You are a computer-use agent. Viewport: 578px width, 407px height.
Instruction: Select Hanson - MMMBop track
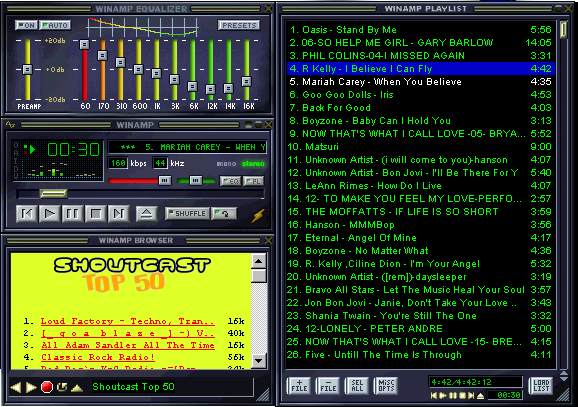[420, 225]
